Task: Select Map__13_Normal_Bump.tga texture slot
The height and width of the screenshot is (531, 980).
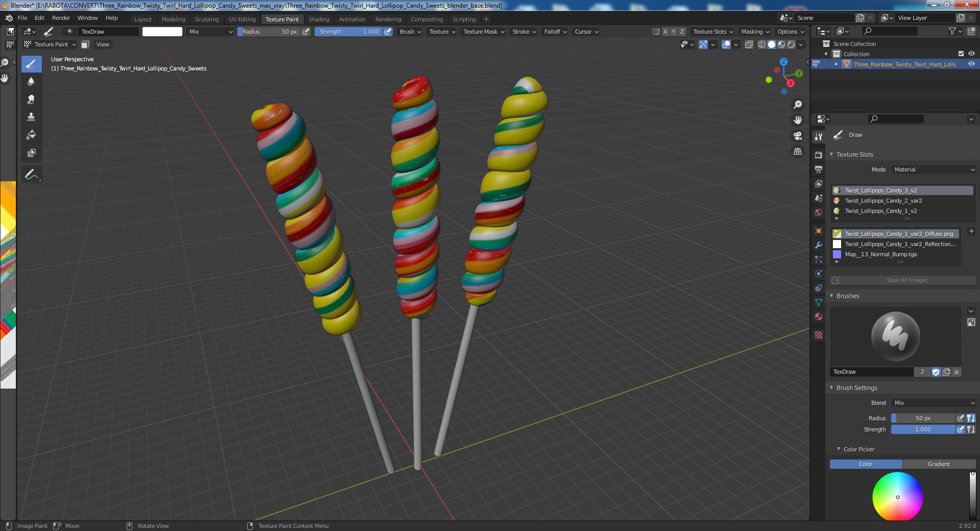Action: point(896,254)
